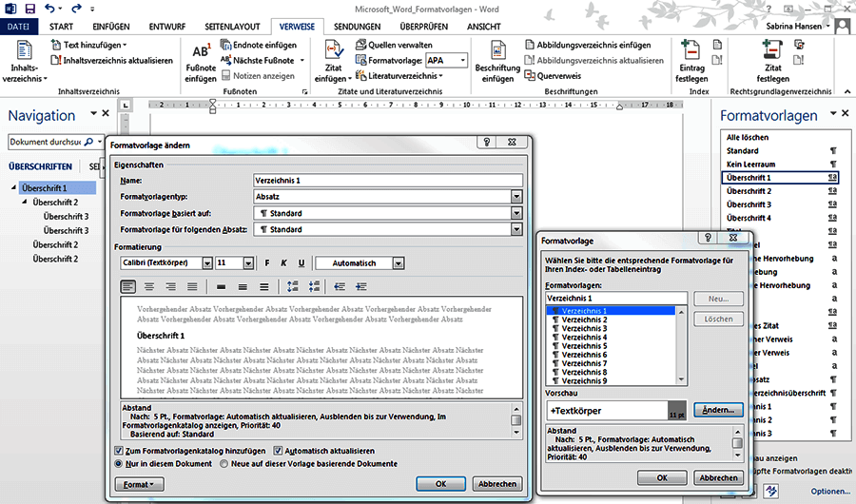
Task: Open font name Calibri dropdown
Action: (207, 263)
